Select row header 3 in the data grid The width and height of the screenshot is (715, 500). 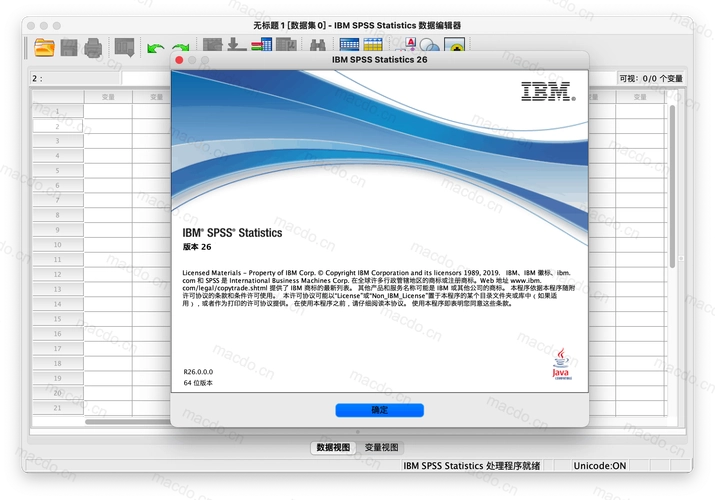pos(57,141)
